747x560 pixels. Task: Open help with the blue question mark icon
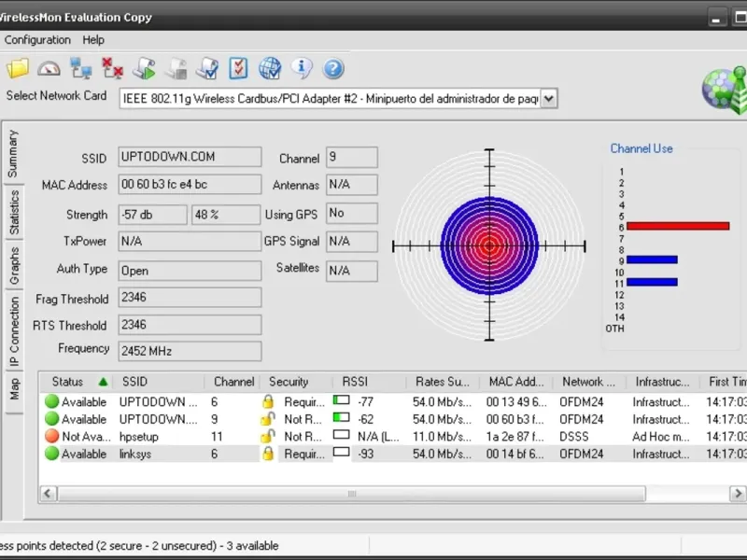tap(333, 68)
